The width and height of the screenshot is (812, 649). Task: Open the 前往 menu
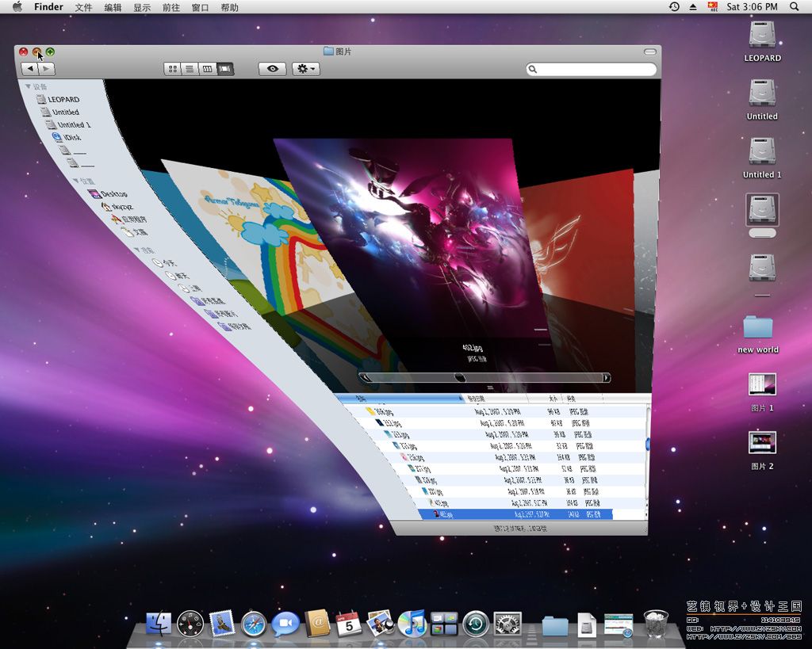point(171,7)
